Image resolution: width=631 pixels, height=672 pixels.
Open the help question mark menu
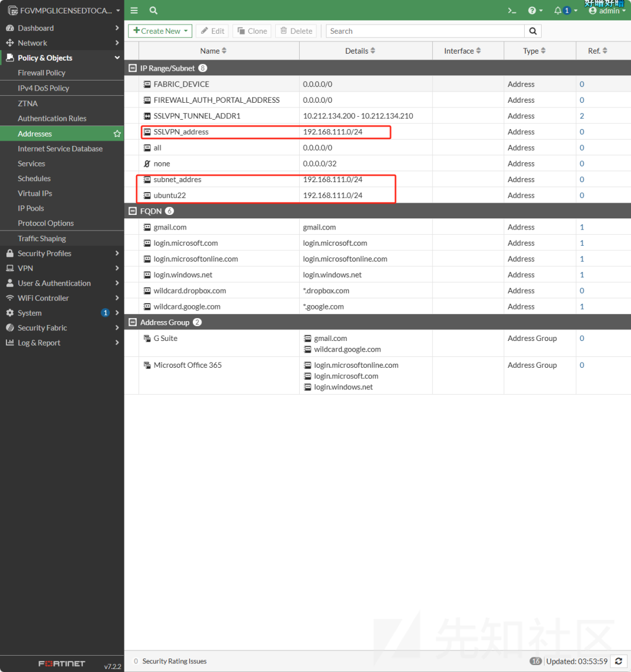535,11
